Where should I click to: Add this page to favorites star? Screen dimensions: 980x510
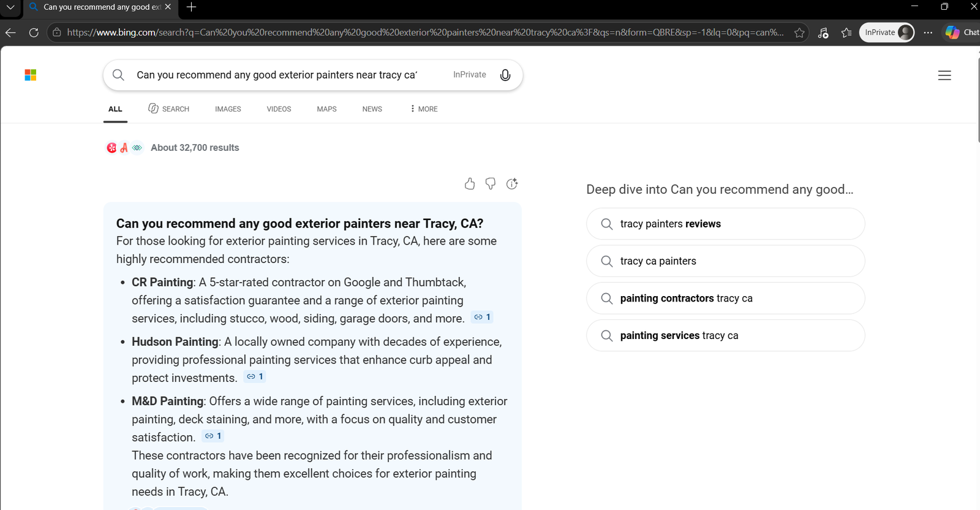(799, 32)
